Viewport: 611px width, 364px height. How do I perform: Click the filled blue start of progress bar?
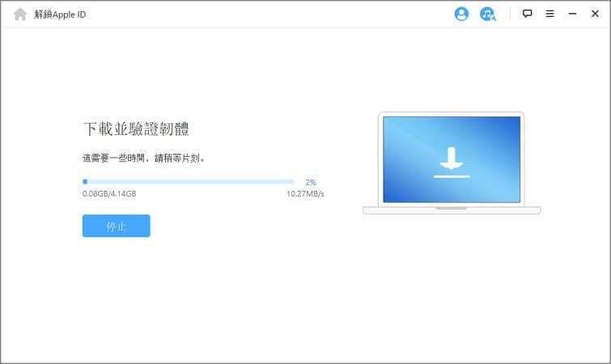[84, 182]
